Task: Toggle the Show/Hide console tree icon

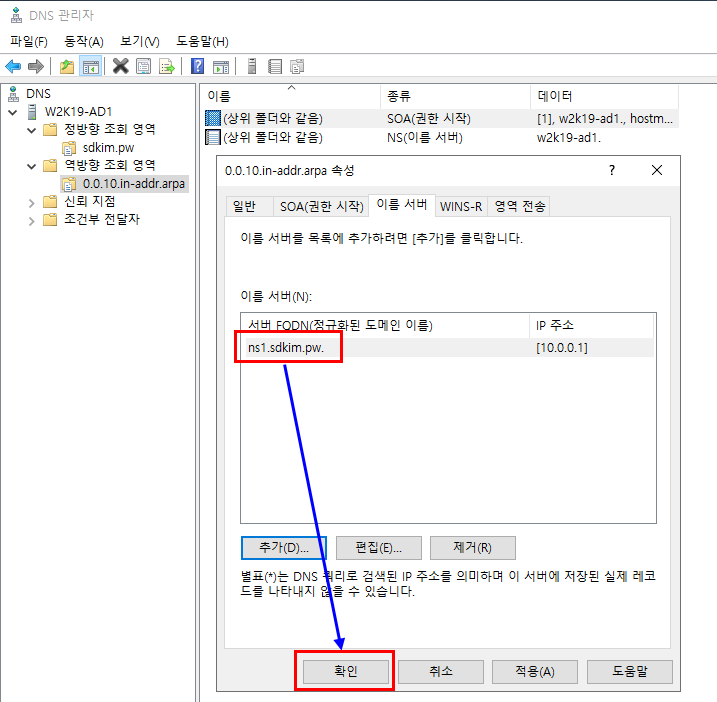Action: 90,67
